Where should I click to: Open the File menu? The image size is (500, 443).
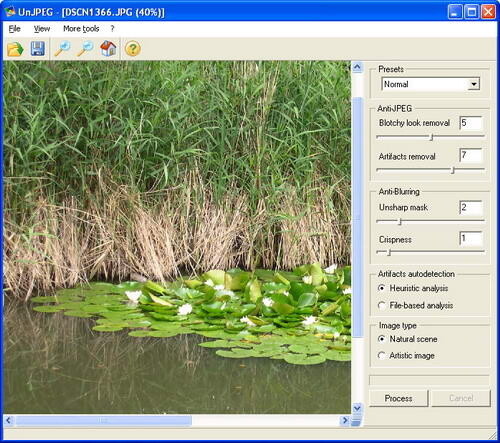coord(14,29)
